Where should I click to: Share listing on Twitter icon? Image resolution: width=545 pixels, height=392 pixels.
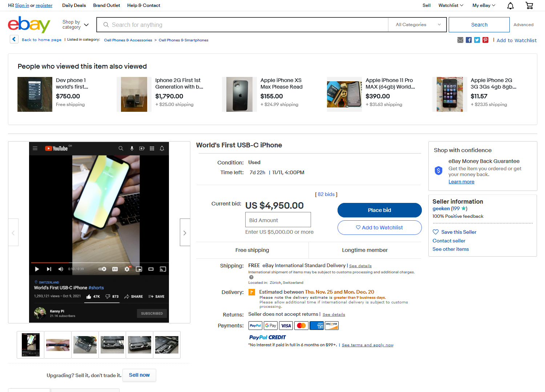[x=477, y=40]
